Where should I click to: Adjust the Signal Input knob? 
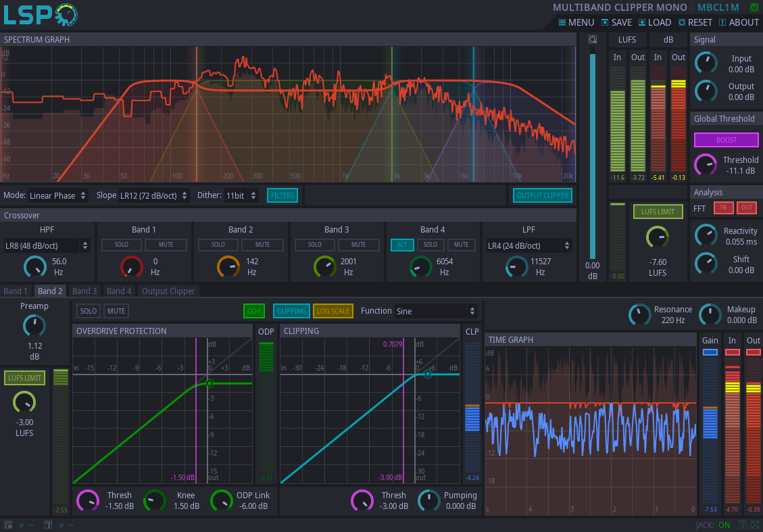pos(706,64)
